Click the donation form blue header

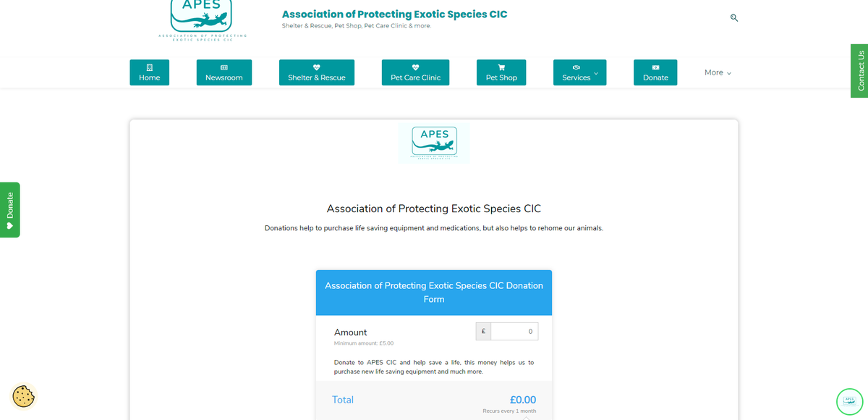click(x=434, y=293)
